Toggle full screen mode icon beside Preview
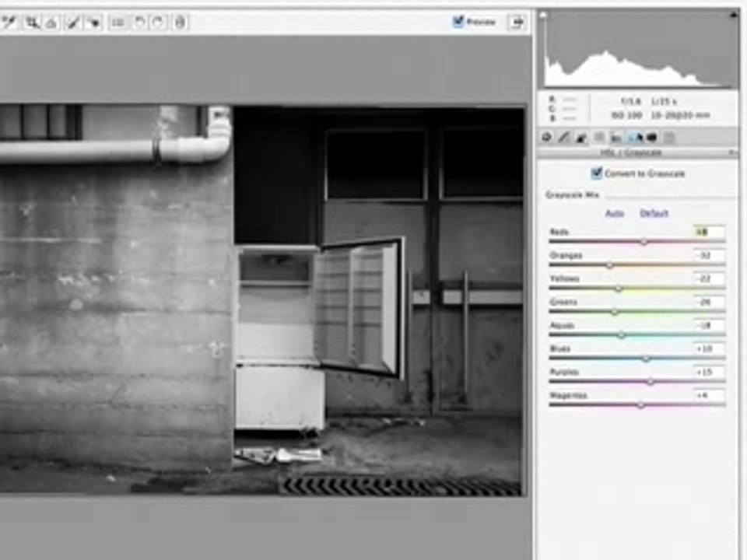The height and width of the screenshot is (560, 747). pyautogui.click(x=517, y=22)
